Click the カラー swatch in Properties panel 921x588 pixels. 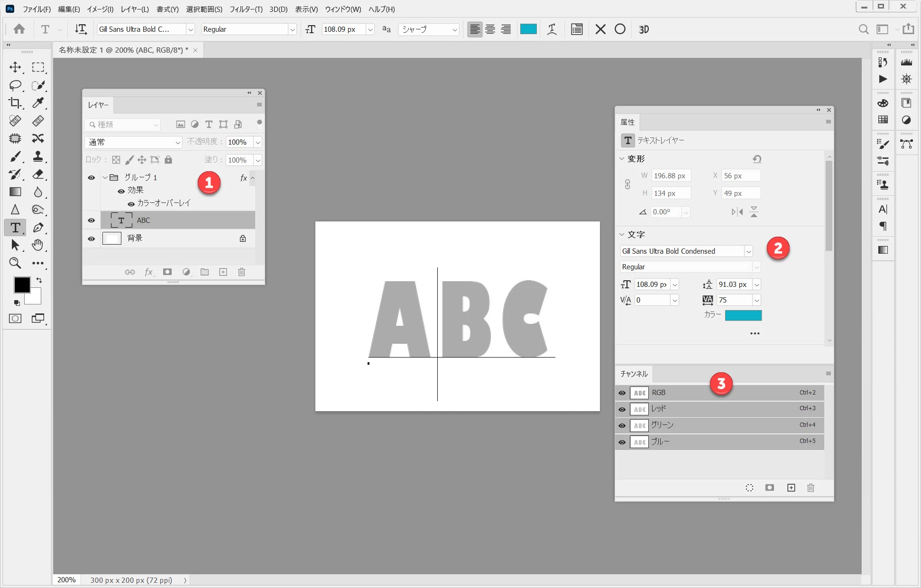(x=743, y=315)
